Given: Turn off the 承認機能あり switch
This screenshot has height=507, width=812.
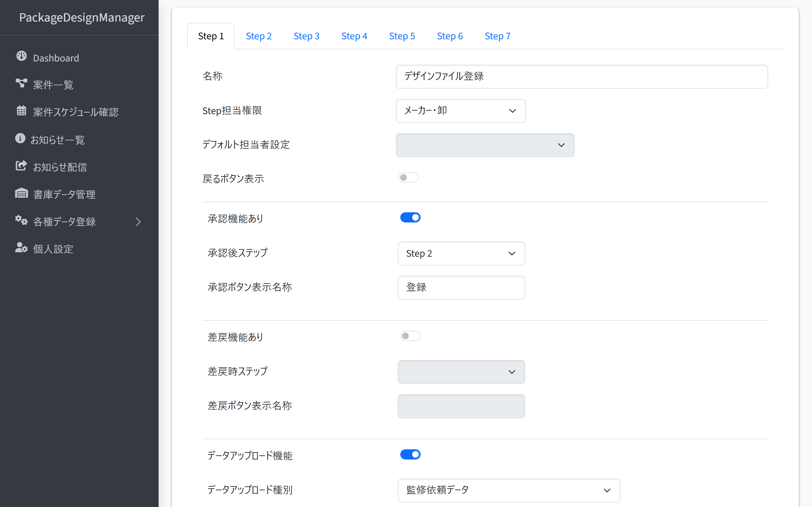Looking at the screenshot, I should pos(410,218).
